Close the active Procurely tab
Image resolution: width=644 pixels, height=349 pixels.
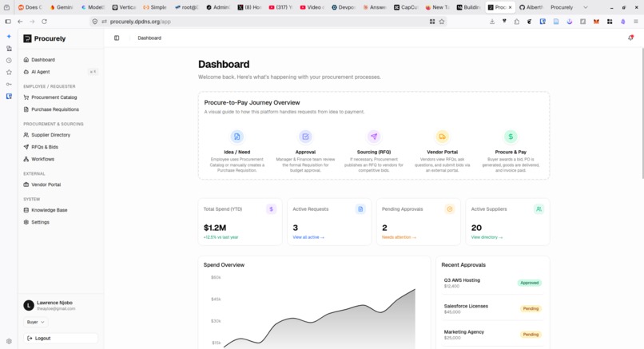(x=510, y=7)
